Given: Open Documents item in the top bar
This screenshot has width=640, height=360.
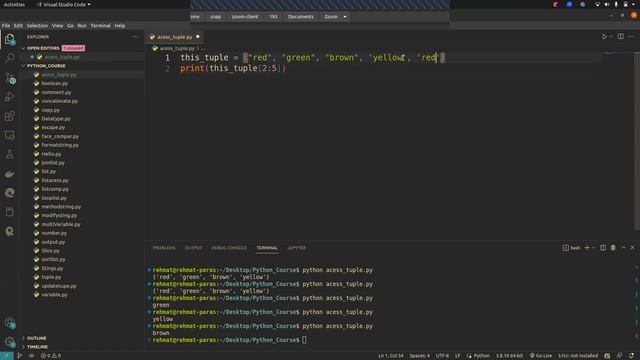Looking at the screenshot, I should (300, 17).
